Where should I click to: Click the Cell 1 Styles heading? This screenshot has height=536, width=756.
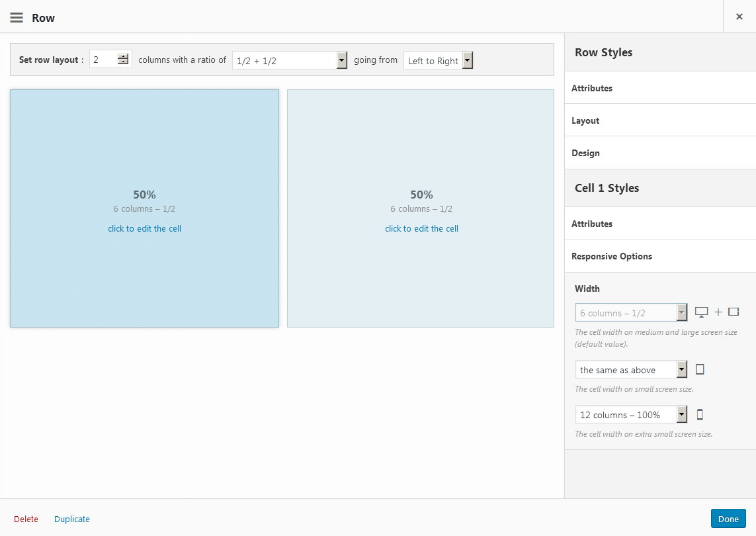tap(607, 188)
